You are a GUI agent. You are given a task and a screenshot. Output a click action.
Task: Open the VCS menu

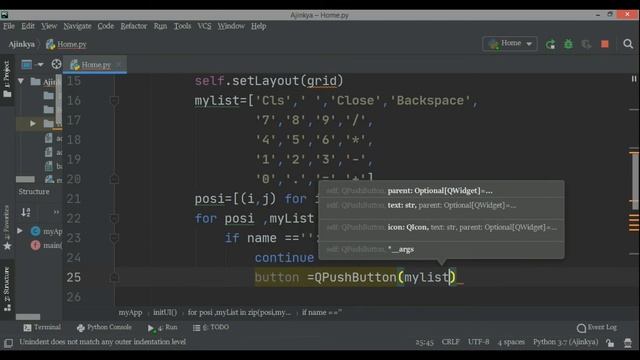click(204, 26)
